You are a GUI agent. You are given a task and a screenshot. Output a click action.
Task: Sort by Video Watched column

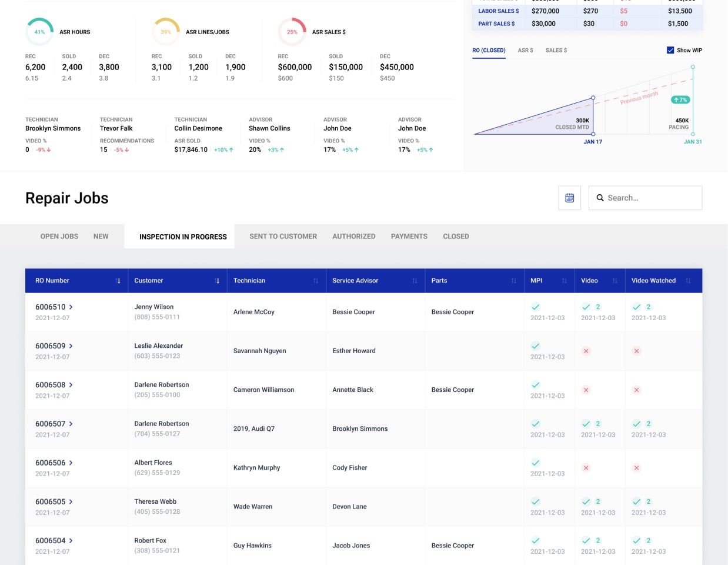688,281
